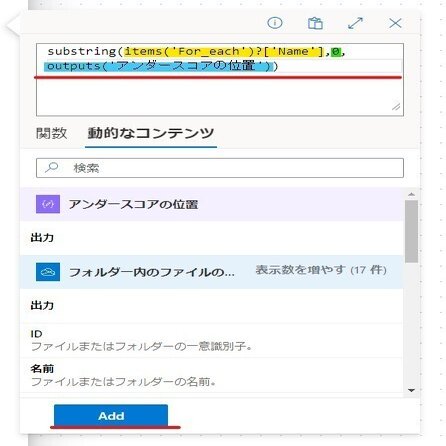The height and width of the screenshot is (446, 446).
Task: Choose 出力 under アンダースコアの位置
Action: click(x=212, y=238)
